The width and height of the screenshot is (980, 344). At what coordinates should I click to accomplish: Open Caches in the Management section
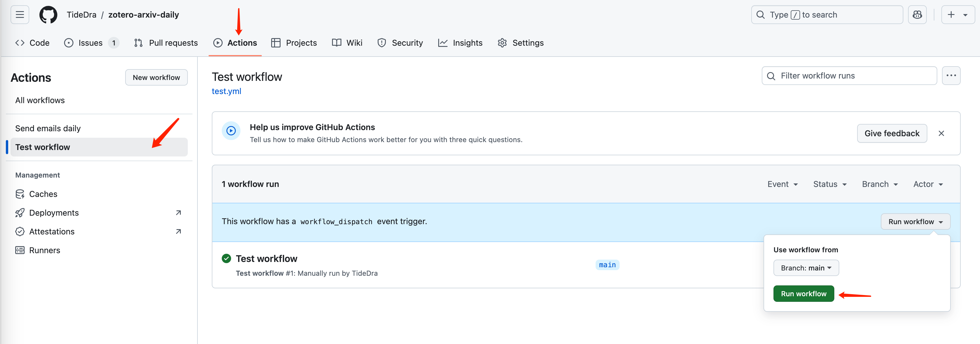(x=43, y=194)
